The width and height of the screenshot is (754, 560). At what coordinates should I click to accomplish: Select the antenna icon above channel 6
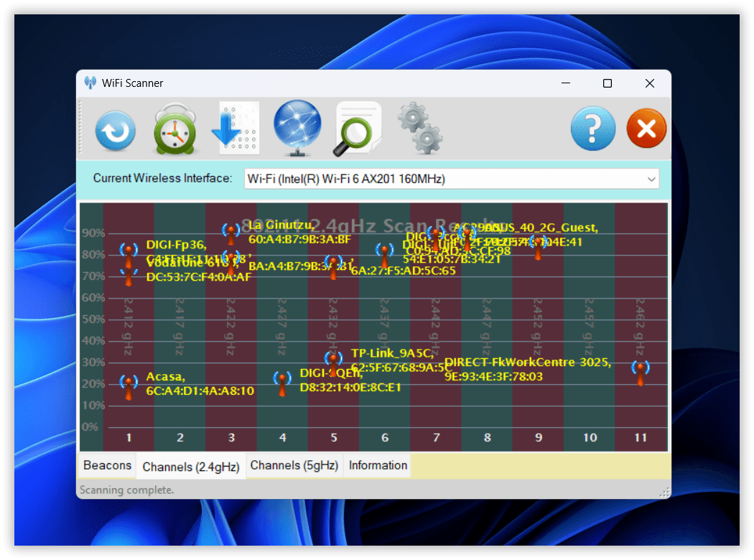pos(384,256)
